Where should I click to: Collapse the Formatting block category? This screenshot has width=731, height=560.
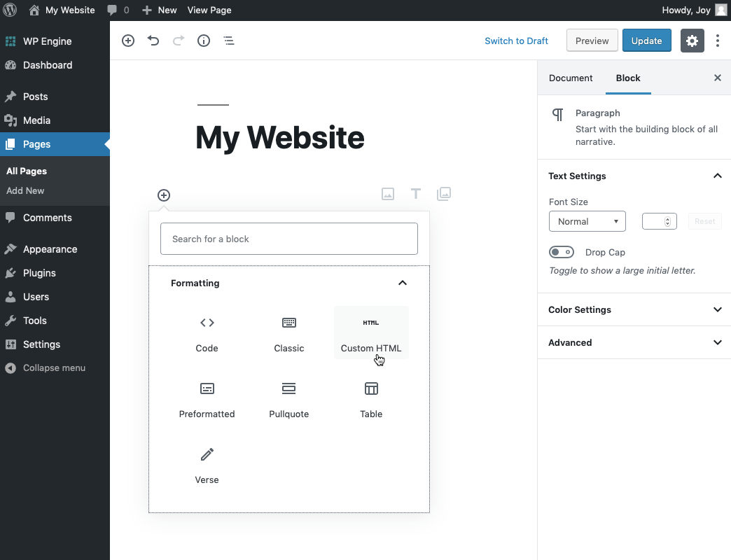403,283
